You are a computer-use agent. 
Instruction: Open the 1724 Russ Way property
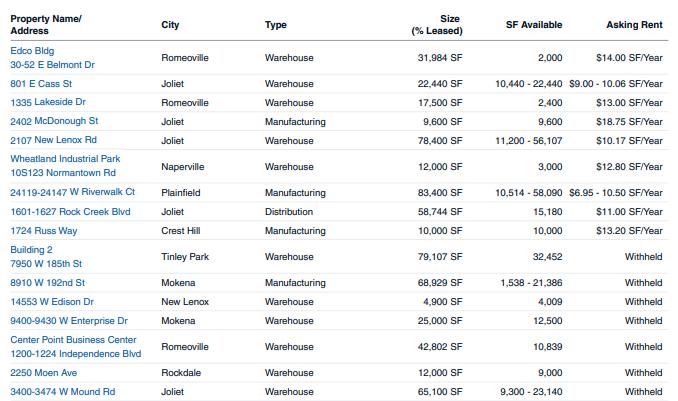[x=43, y=230]
